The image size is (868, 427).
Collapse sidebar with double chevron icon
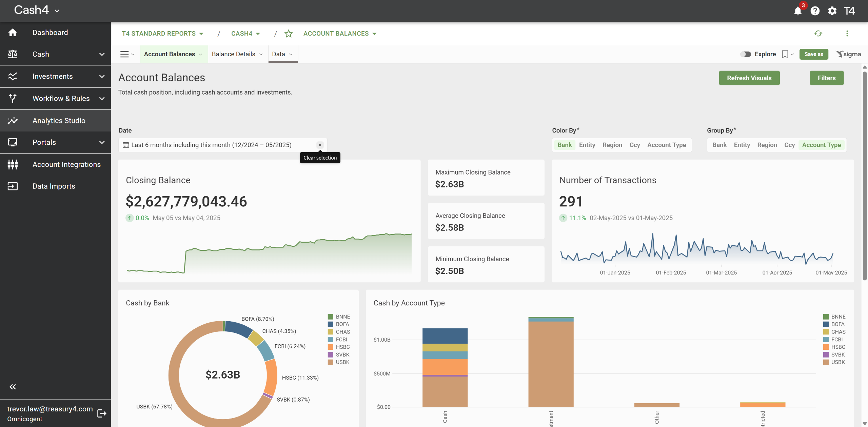tap(13, 387)
